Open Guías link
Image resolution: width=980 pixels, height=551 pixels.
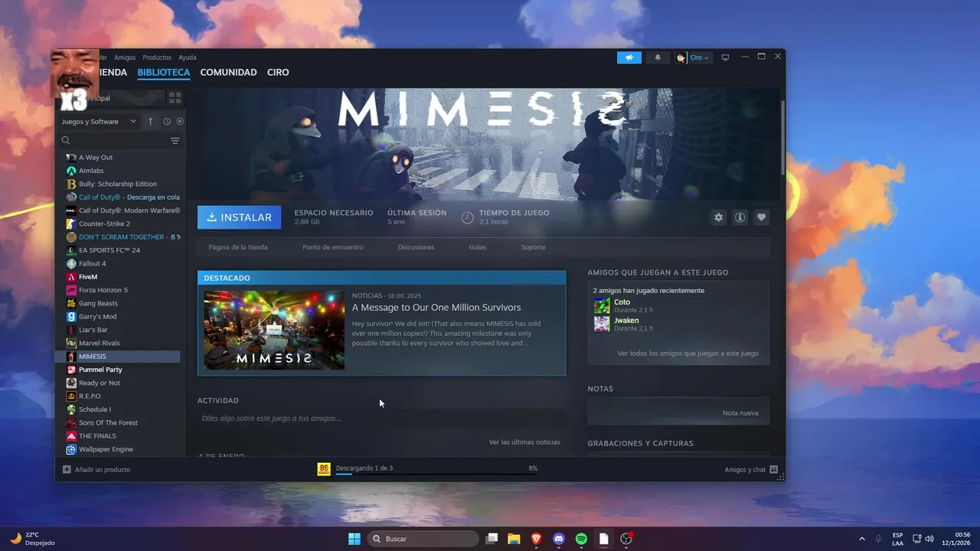pyautogui.click(x=478, y=247)
